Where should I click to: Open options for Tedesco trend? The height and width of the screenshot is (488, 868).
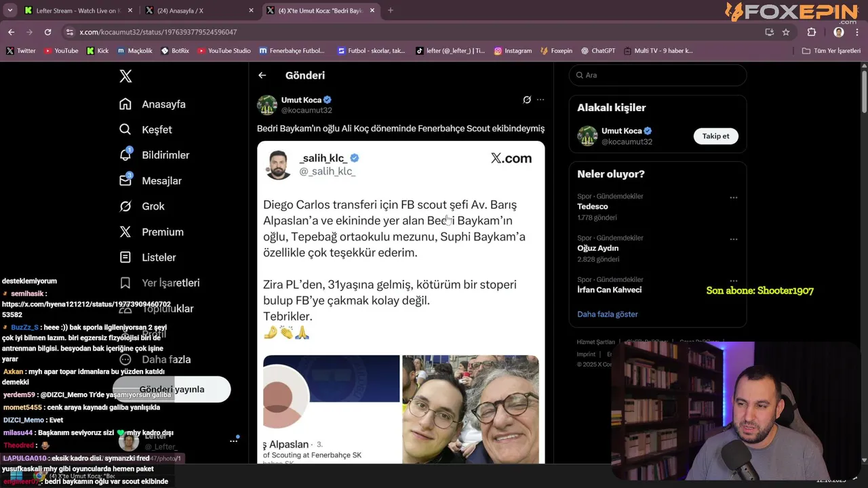[733, 198]
